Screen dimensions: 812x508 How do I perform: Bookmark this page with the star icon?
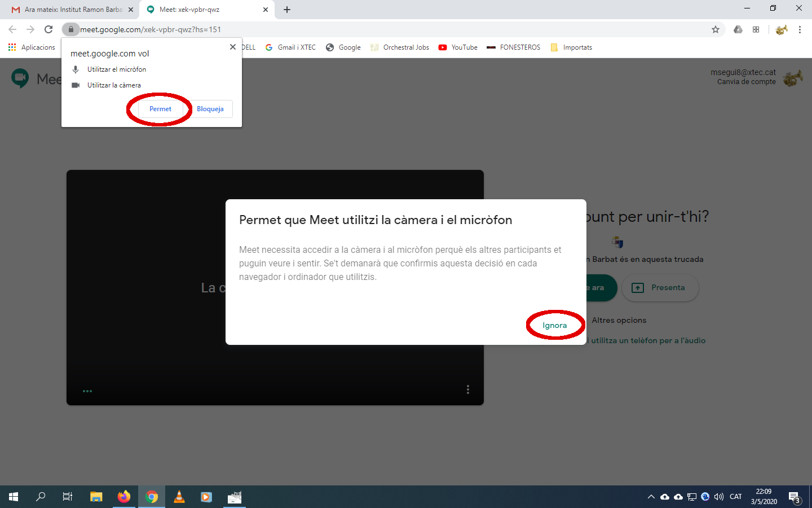[x=716, y=29]
